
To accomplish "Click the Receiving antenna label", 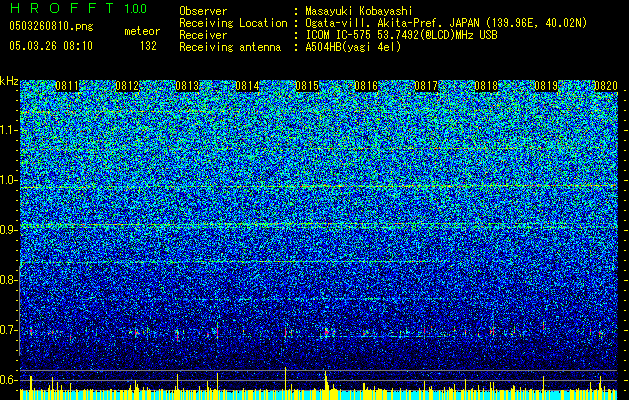I will [230, 47].
